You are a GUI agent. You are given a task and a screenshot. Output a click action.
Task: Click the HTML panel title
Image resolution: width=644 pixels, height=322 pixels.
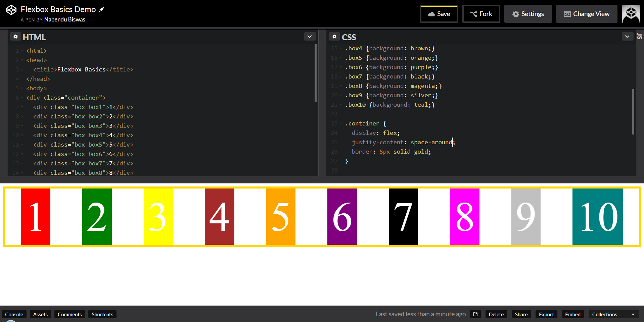[x=34, y=37]
